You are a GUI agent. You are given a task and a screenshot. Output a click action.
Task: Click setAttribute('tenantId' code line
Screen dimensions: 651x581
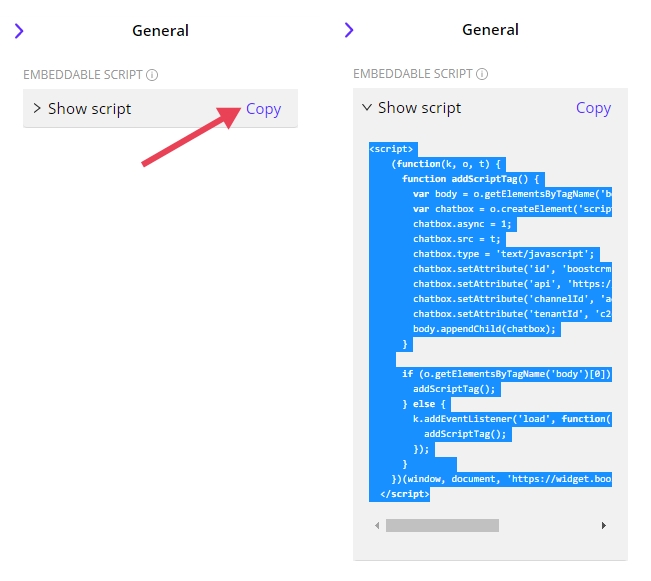[x=512, y=314]
